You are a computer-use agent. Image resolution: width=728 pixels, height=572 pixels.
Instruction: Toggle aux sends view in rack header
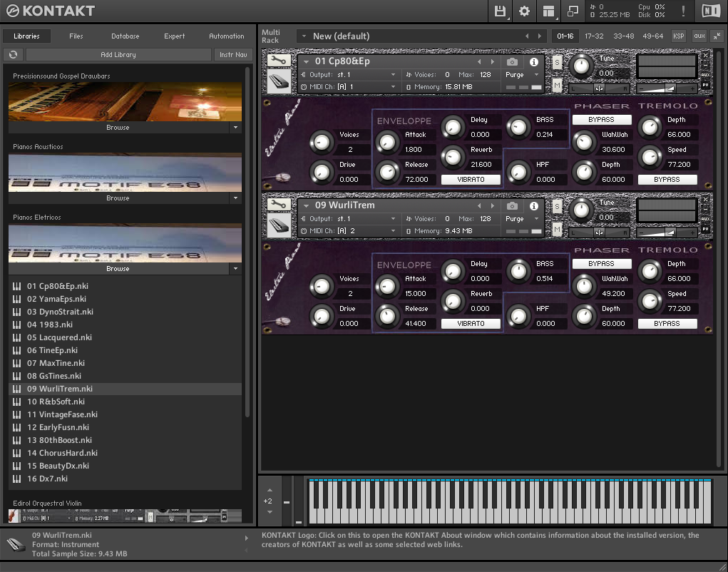[x=699, y=36]
